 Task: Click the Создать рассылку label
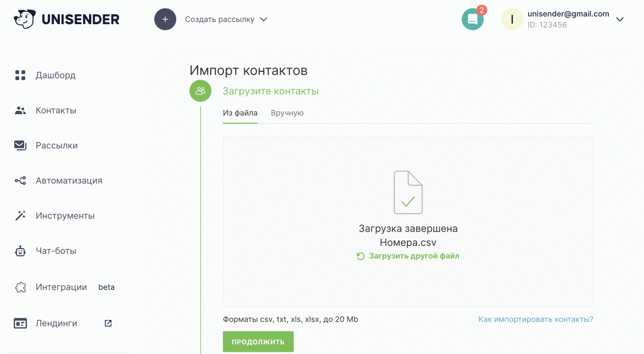(x=220, y=19)
